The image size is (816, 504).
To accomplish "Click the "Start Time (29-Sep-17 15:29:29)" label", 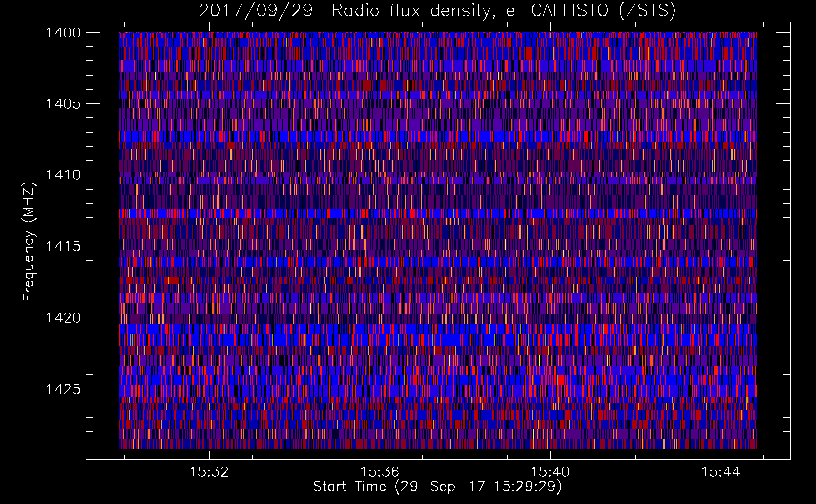I will (437, 487).
